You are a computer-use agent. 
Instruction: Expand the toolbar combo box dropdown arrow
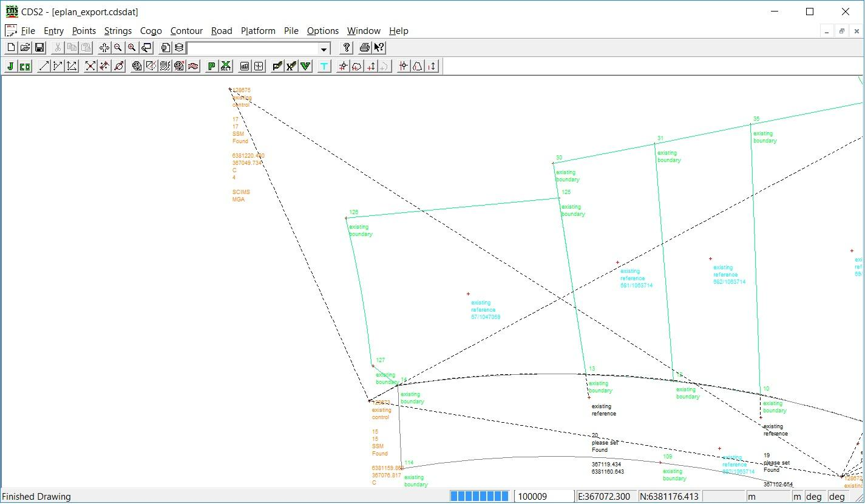(x=324, y=49)
